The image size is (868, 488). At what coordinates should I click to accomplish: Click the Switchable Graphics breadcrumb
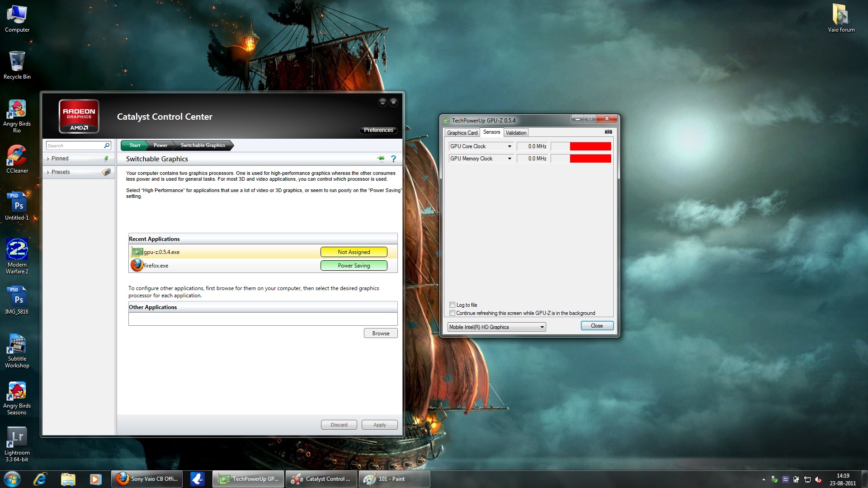[x=203, y=145]
